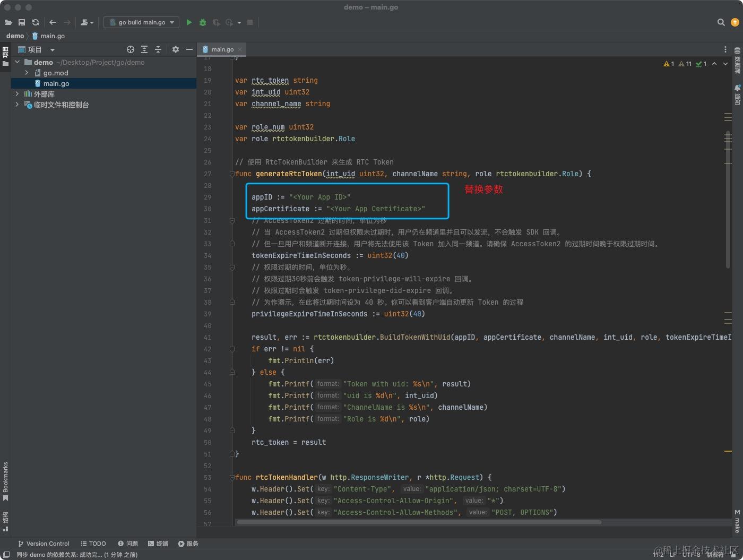Click the Collapse All icon in project panel
The height and width of the screenshot is (560, 743).
point(158,49)
